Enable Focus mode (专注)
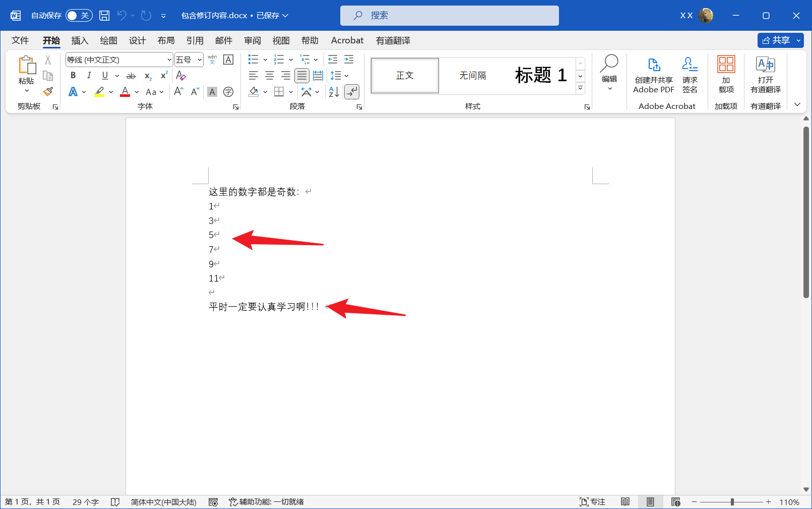 coord(592,502)
